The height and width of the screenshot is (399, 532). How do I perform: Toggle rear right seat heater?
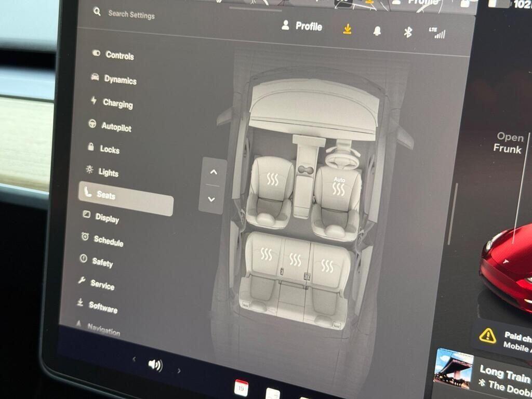pyautogui.click(x=327, y=266)
